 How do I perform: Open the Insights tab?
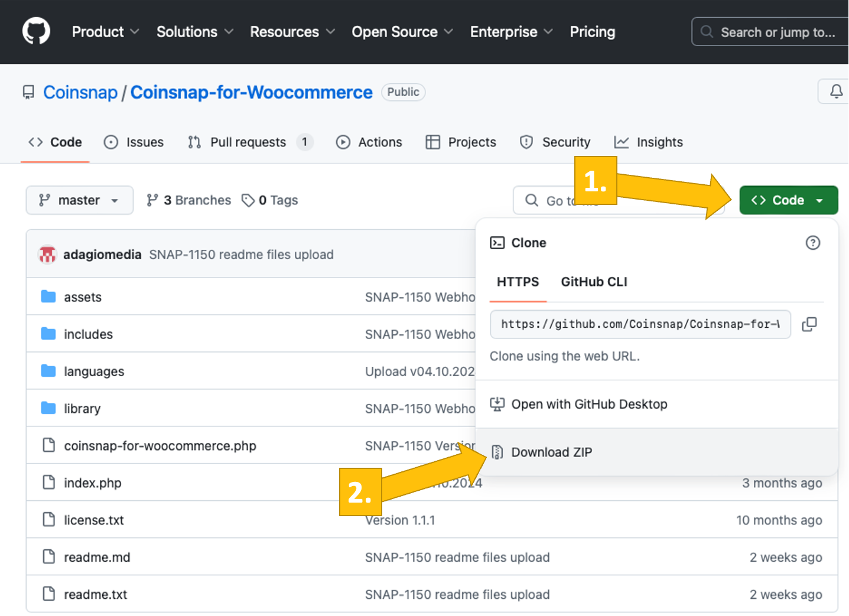648,142
